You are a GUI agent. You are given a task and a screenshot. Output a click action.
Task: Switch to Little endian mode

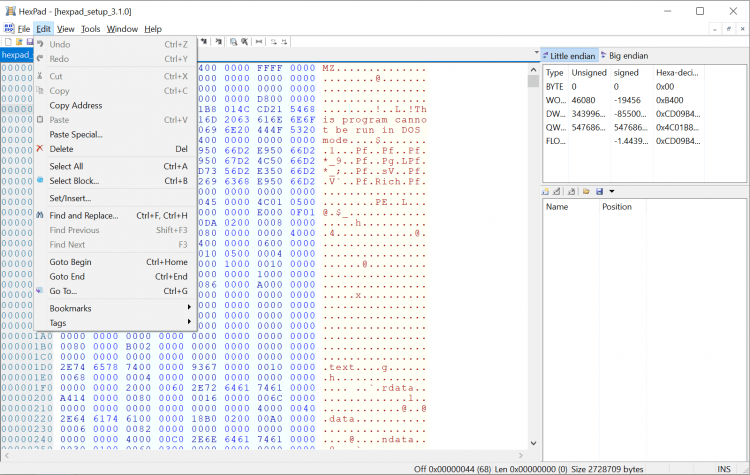(570, 56)
